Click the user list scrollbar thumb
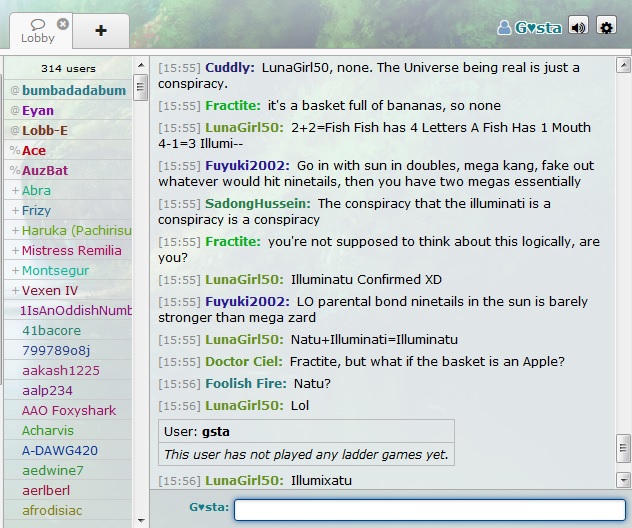The image size is (632, 528). 140,87
